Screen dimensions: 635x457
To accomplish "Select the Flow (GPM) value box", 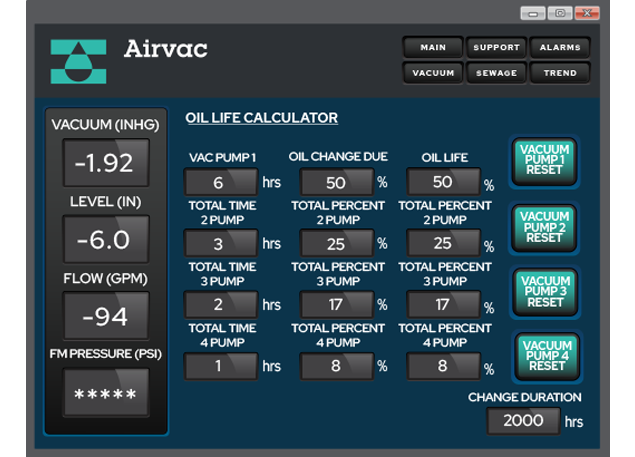I will pos(106,317).
